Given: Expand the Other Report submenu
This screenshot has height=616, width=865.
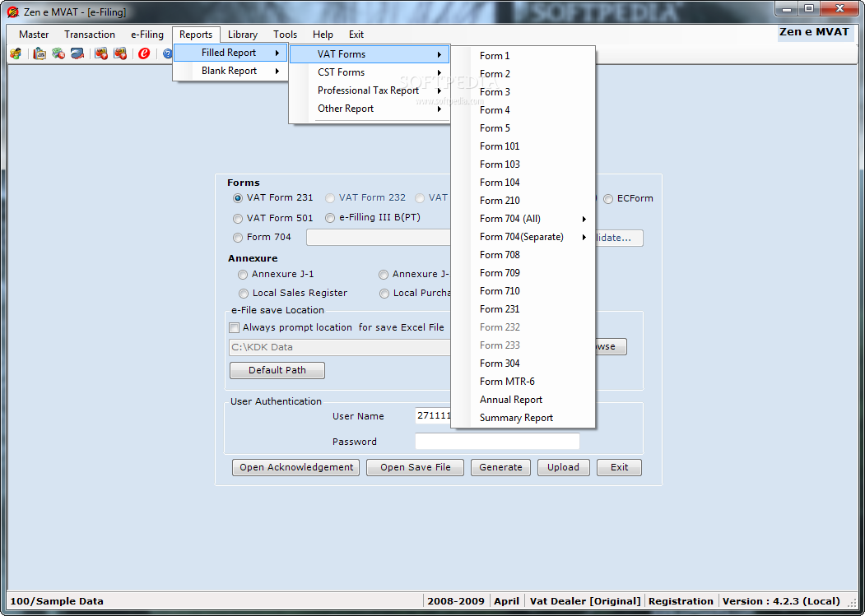Looking at the screenshot, I should point(369,109).
